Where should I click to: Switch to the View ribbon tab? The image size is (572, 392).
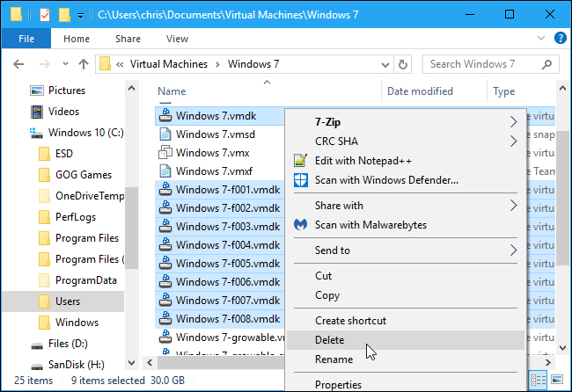pos(177,39)
